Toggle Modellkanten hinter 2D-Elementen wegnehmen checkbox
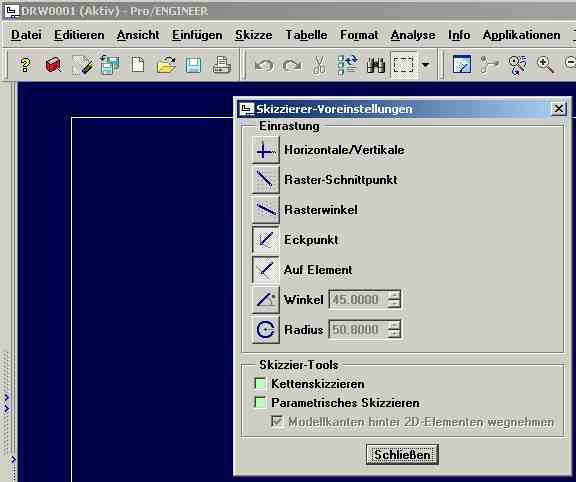The image size is (576, 482). pyautogui.click(x=277, y=421)
